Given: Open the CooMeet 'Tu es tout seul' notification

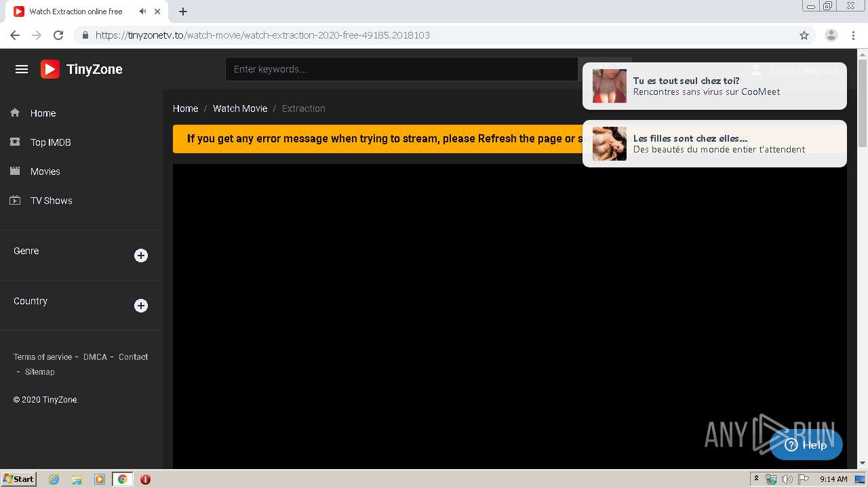Looking at the screenshot, I should [714, 86].
